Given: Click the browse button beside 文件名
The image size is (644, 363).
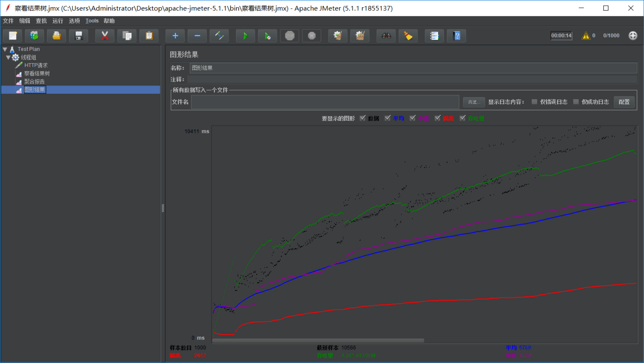Looking at the screenshot, I should pyautogui.click(x=474, y=102).
